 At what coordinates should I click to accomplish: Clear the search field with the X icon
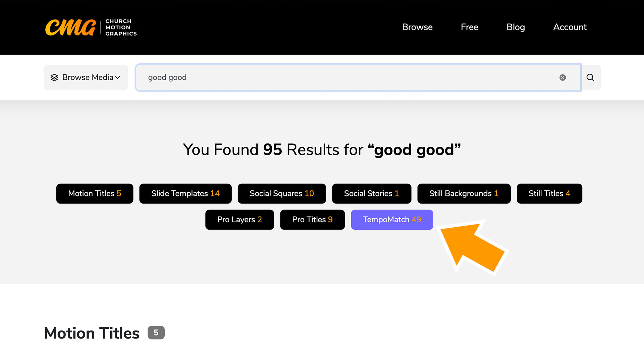click(x=562, y=77)
